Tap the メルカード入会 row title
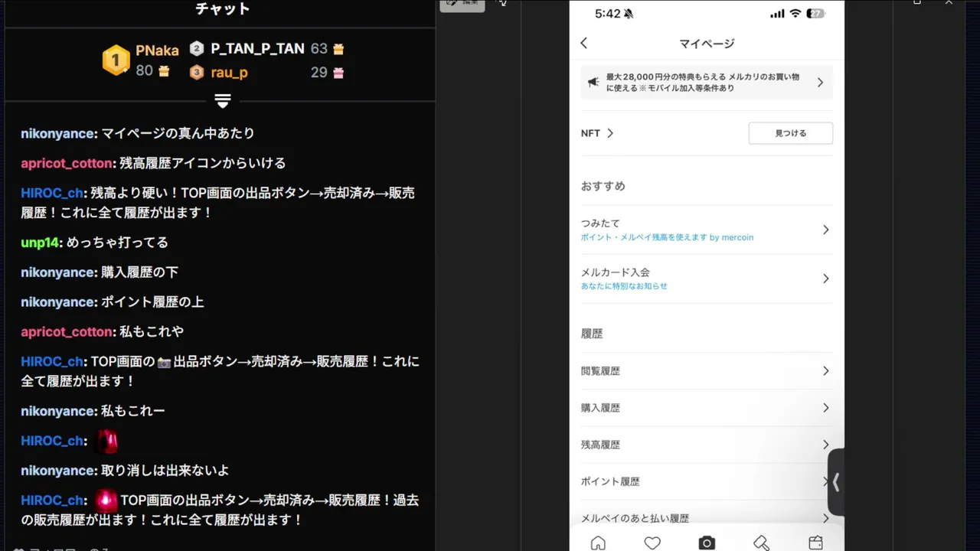Screen dimensions: 980x551 click(615, 272)
